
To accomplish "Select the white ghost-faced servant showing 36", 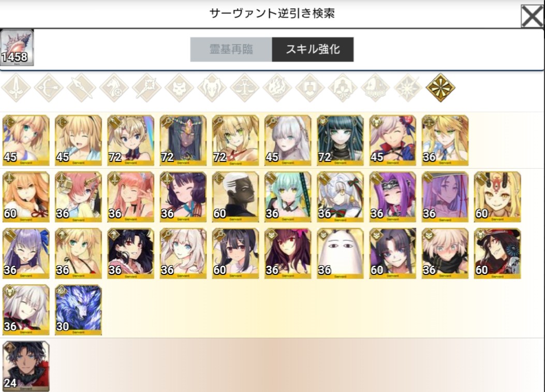I will coord(340,253).
